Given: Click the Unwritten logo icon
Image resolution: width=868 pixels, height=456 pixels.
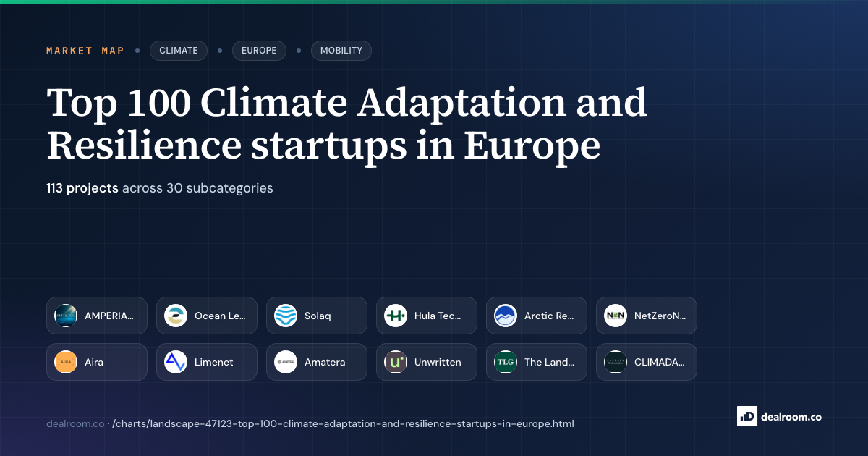Looking at the screenshot, I should pos(396,362).
